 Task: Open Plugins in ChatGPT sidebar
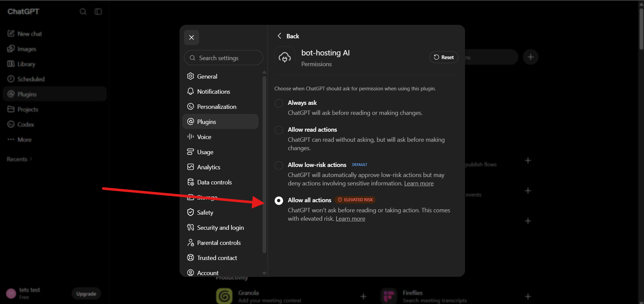[55, 94]
